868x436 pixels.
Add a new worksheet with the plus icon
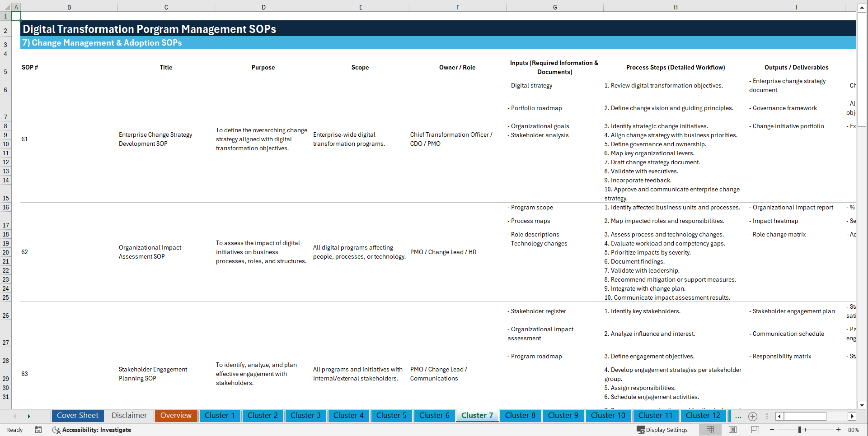753,416
